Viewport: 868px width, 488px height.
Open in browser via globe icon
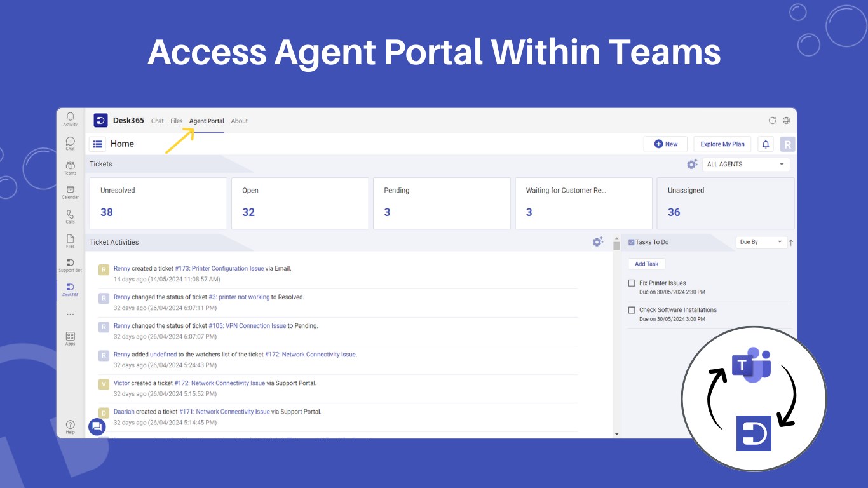[x=786, y=120]
